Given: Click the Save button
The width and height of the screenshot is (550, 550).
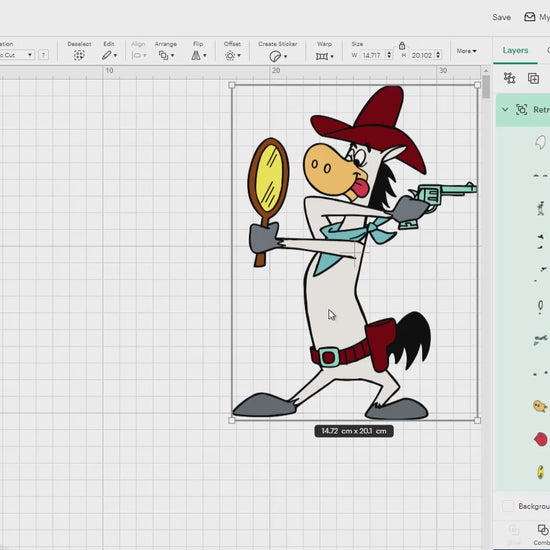Looking at the screenshot, I should pos(501,17).
